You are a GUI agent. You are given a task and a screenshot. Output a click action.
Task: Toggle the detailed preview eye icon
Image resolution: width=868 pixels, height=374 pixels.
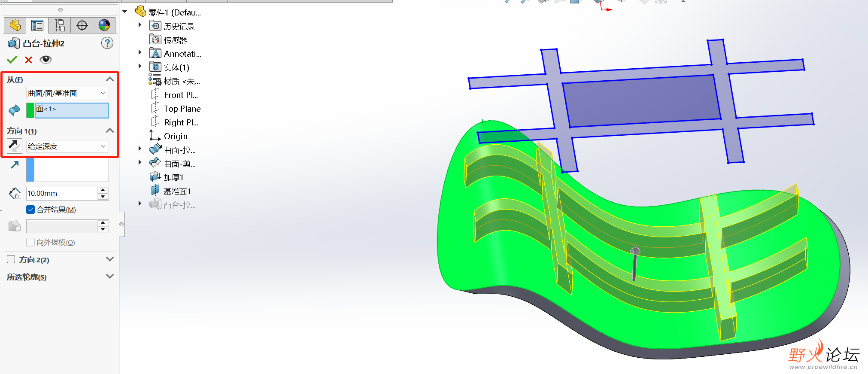46,59
